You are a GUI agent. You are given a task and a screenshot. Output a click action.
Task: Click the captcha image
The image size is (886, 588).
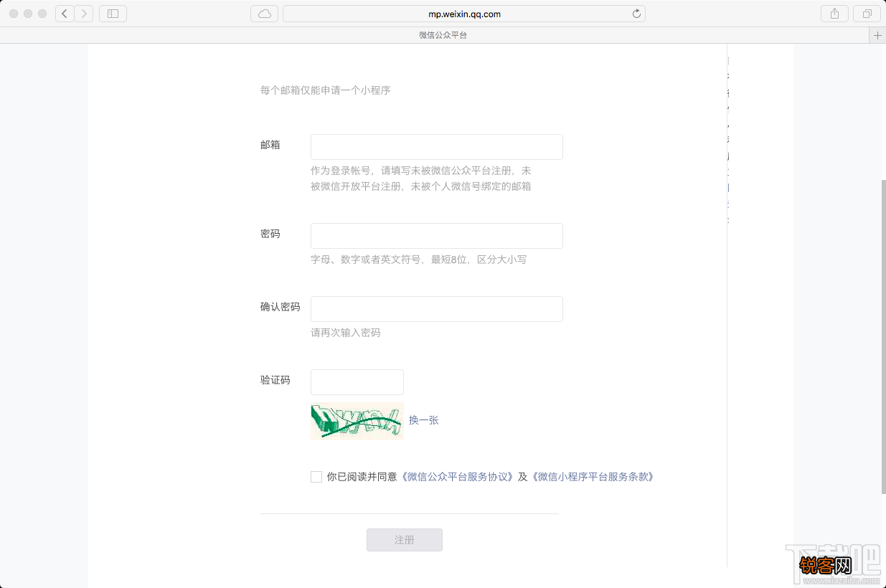357,421
